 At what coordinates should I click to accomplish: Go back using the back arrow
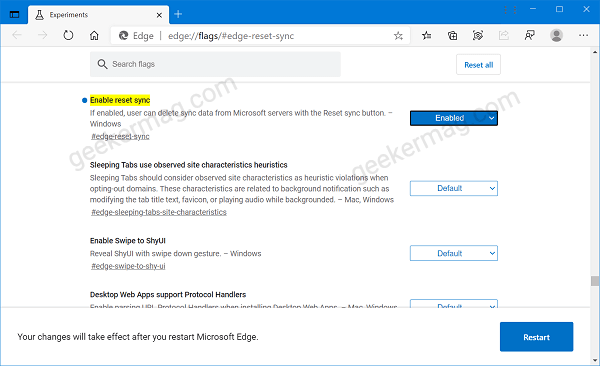17,36
